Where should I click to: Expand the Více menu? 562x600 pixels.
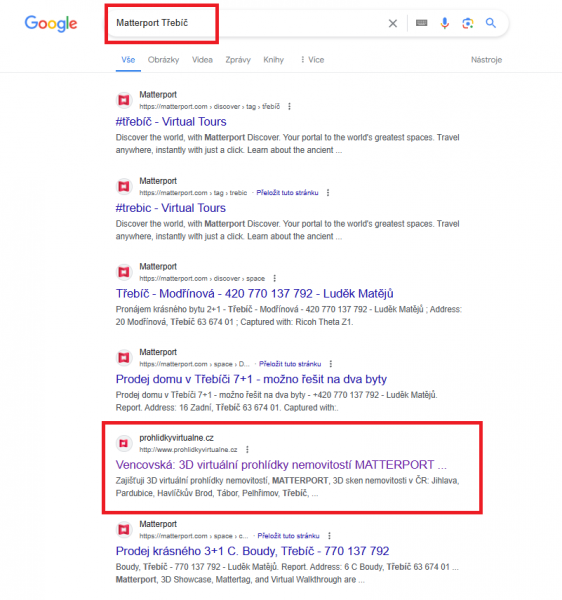click(312, 60)
